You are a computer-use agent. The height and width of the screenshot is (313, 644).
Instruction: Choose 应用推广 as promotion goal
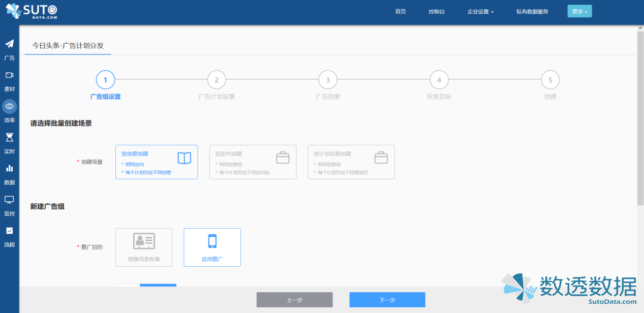pyautogui.click(x=212, y=247)
